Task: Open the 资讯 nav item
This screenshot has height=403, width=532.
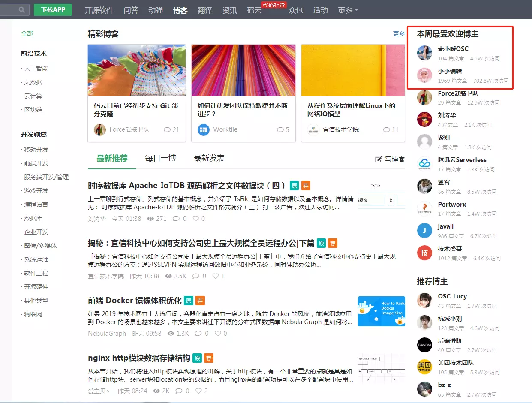Action: [x=230, y=10]
